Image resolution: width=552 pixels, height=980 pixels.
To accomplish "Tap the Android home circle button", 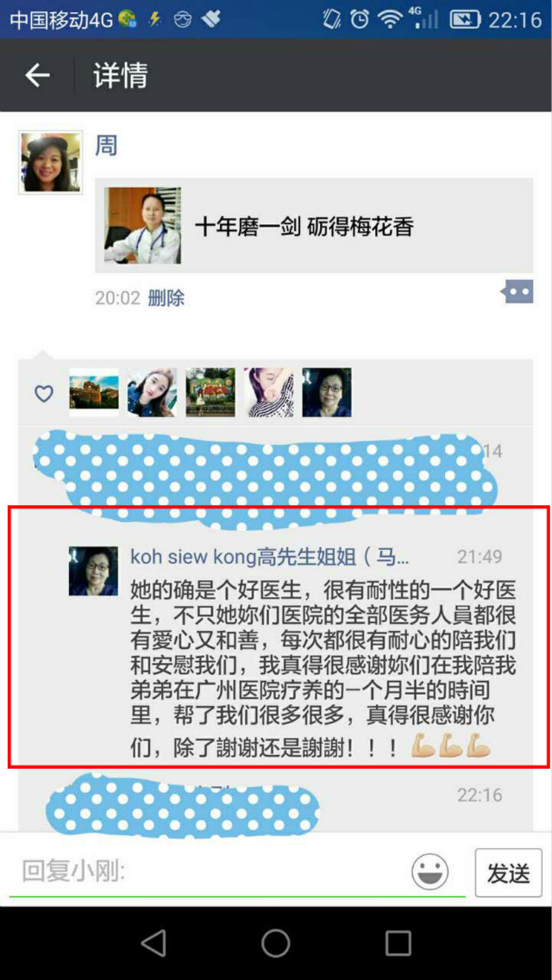I will (x=276, y=942).
